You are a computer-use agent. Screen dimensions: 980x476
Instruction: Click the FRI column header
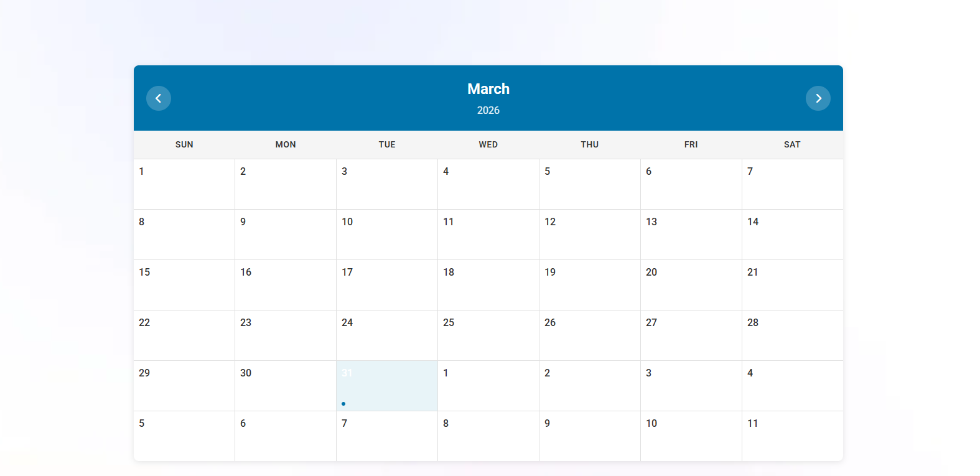(691, 144)
